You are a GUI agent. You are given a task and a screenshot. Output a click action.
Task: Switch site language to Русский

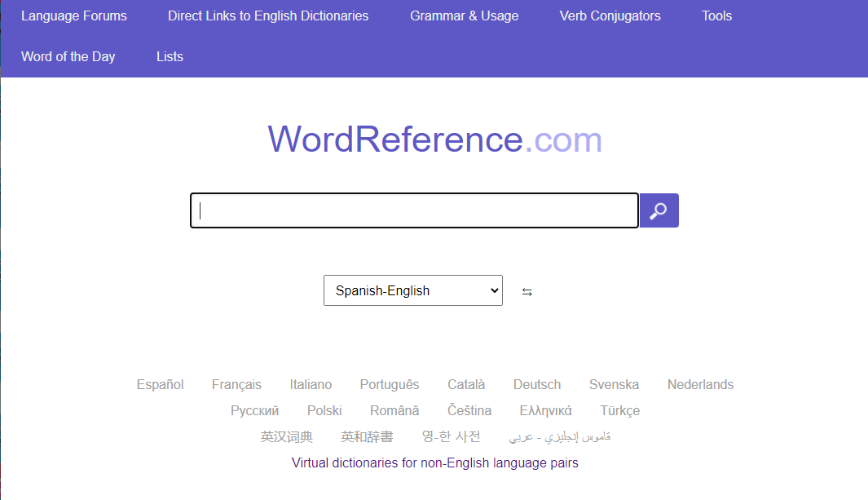point(254,410)
